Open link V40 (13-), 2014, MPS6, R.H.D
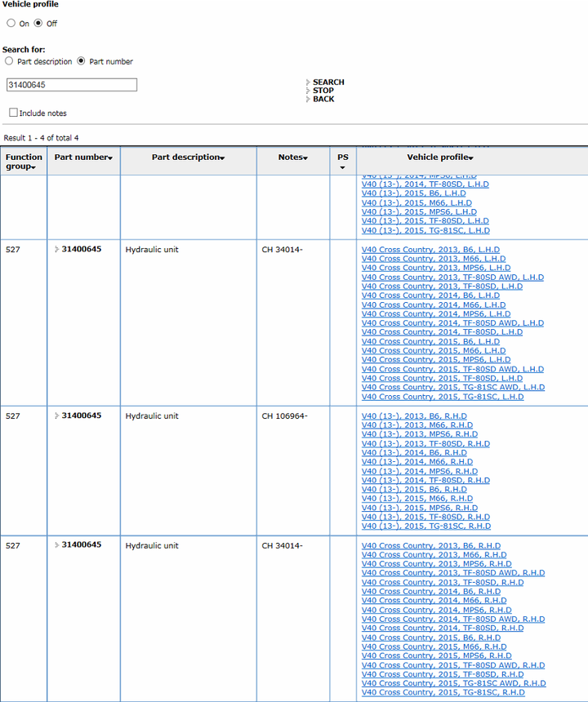The width and height of the screenshot is (588, 702). (419, 471)
